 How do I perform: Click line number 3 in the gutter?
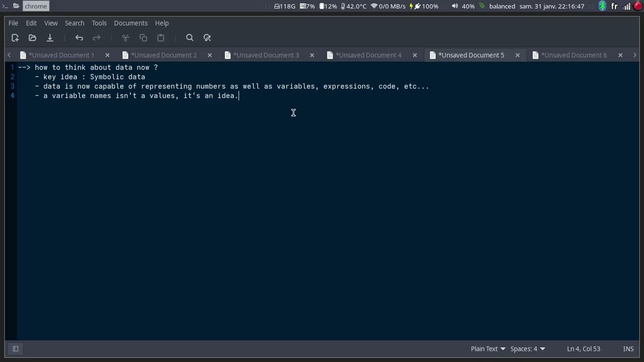[13, 86]
